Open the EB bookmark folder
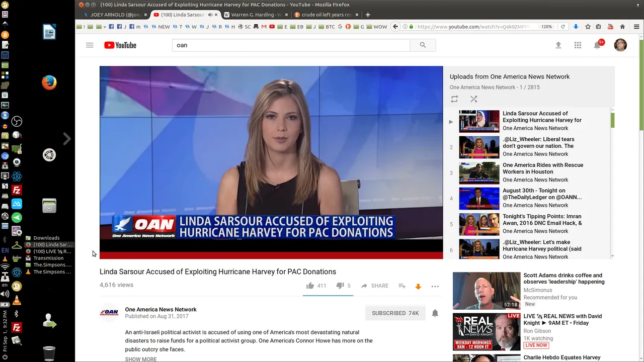 [x=297, y=27]
